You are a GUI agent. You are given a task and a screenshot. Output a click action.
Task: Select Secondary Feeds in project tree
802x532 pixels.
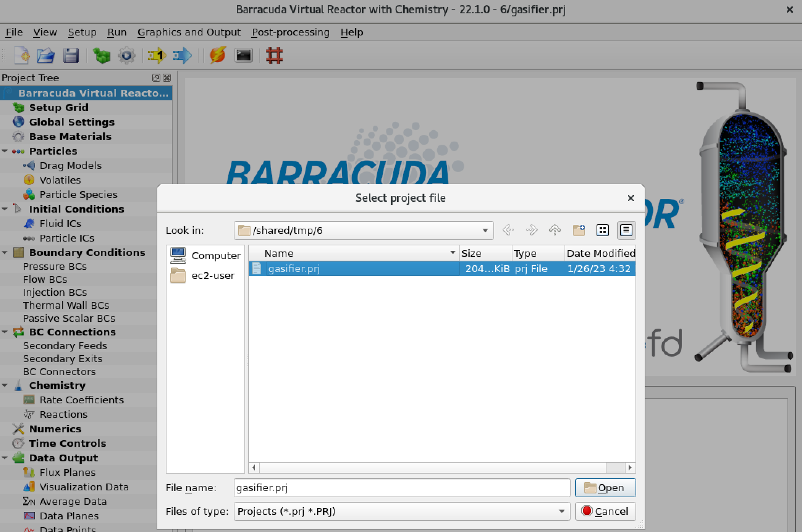pos(65,346)
